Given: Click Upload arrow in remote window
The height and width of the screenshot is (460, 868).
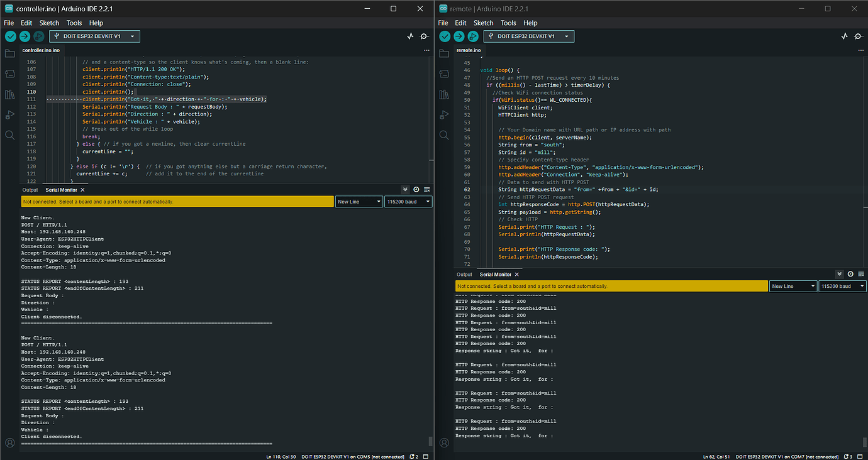Looking at the screenshot, I should 459,36.
